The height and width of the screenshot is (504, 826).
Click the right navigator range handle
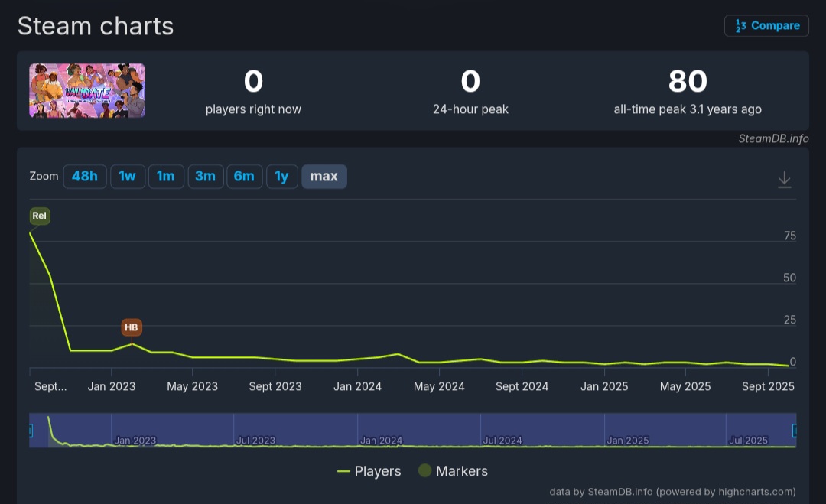[795, 431]
